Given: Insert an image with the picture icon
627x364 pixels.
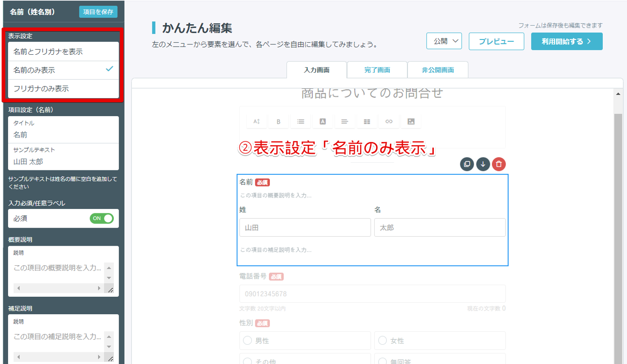Looking at the screenshot, I should click(x=411, y=121).
